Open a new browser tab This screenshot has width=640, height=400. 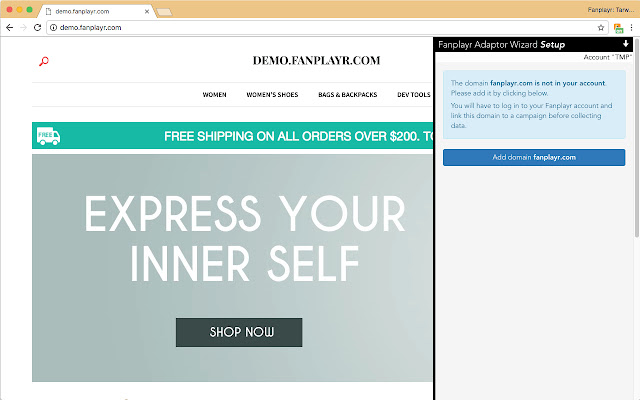tap(164, 12)
